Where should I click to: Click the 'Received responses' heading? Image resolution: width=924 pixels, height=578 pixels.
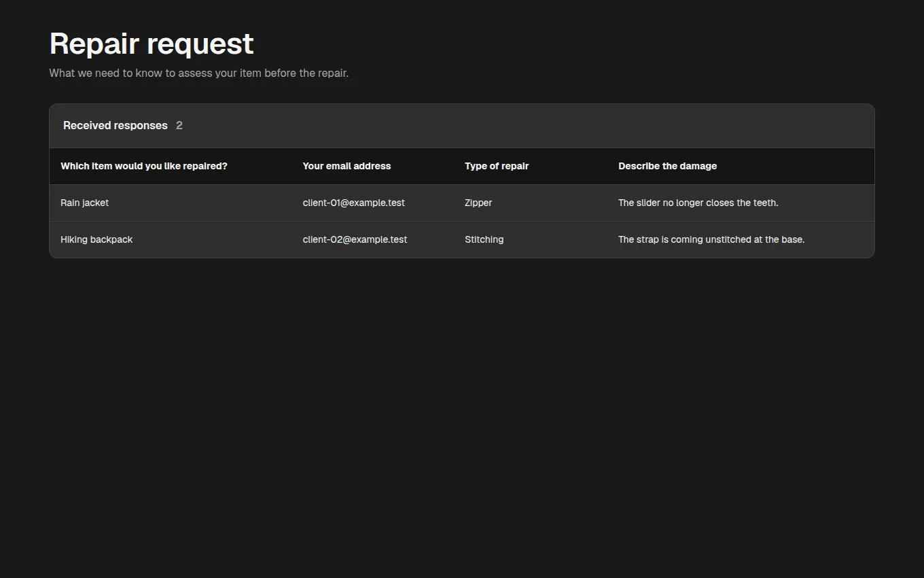(x=115, y=125)
